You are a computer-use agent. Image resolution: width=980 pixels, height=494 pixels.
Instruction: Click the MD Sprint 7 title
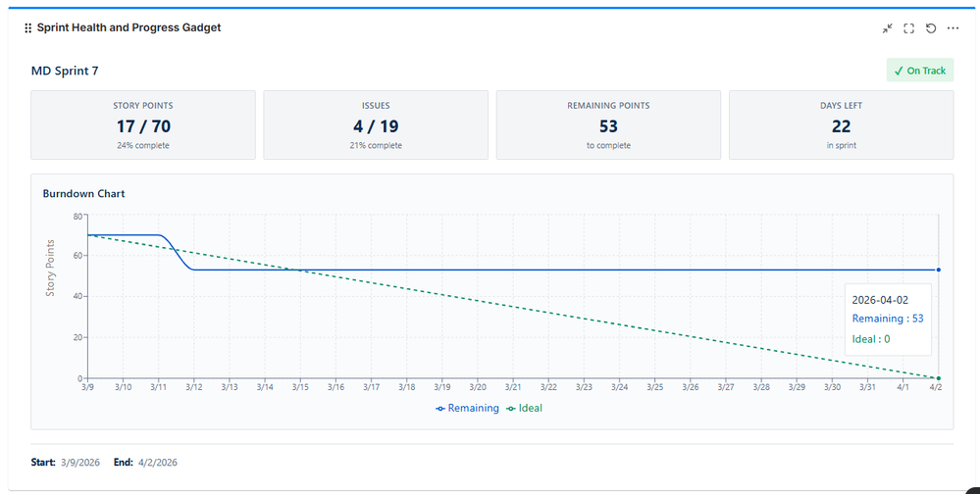[x=65, y=71]
